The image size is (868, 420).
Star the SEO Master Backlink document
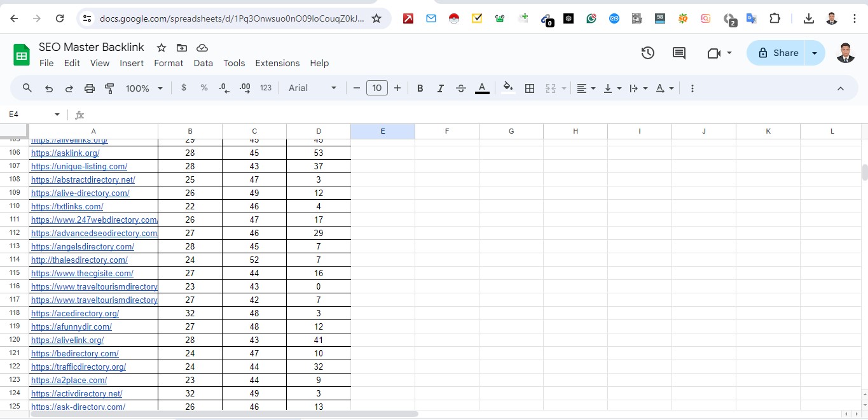click(x=162, y=48)
